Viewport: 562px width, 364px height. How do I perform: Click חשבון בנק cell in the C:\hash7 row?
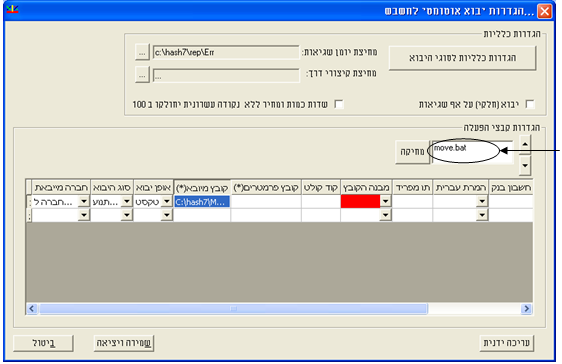[511, 201]
